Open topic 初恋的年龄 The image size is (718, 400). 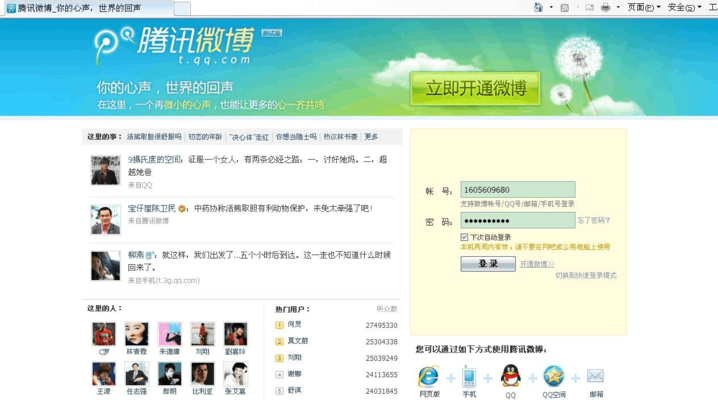pyautogui.click(x=205, y=137)
